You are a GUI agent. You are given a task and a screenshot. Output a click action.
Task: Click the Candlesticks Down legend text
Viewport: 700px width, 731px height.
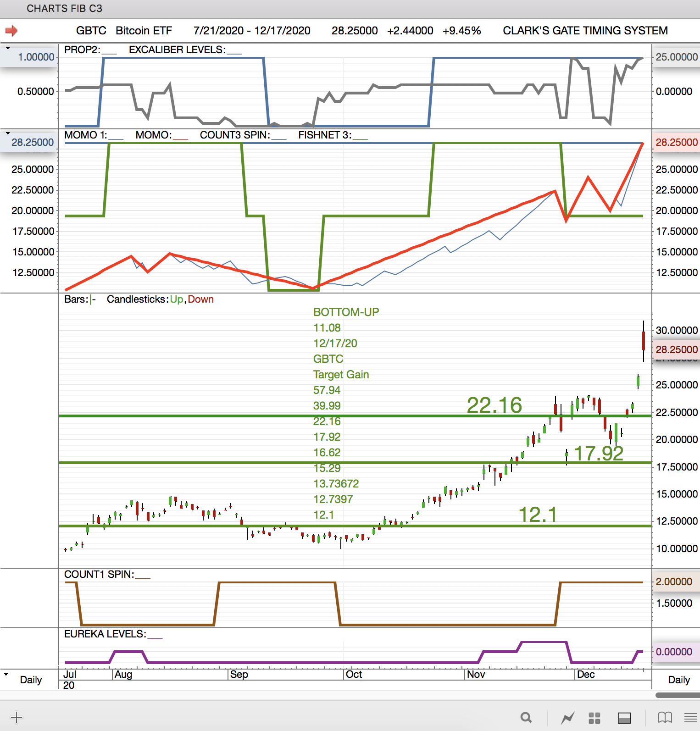coord(201,299)
